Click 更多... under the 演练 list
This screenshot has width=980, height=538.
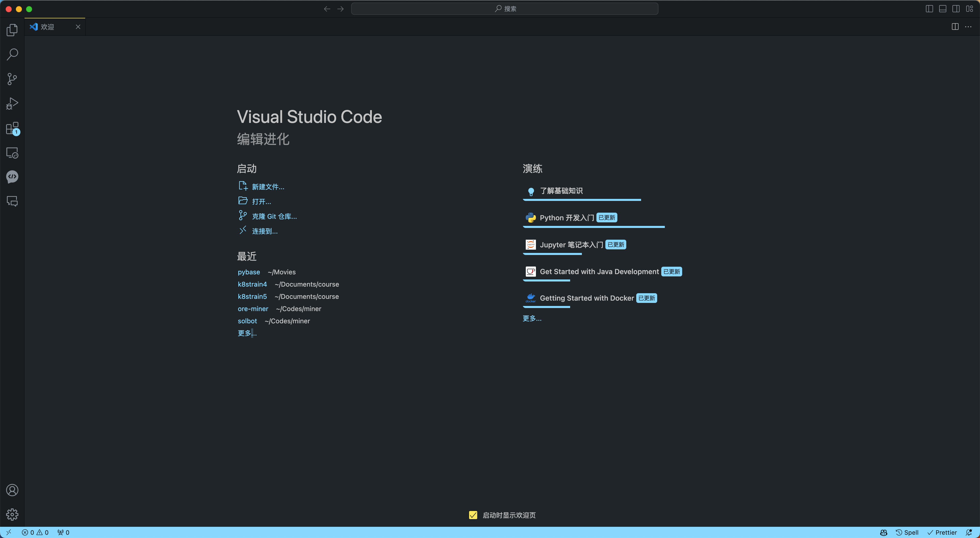pyautogui.click(x=532, y=318)
